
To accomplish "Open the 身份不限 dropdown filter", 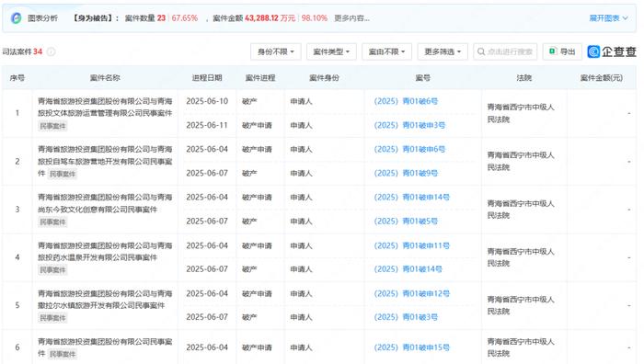I will pos(276,51).
